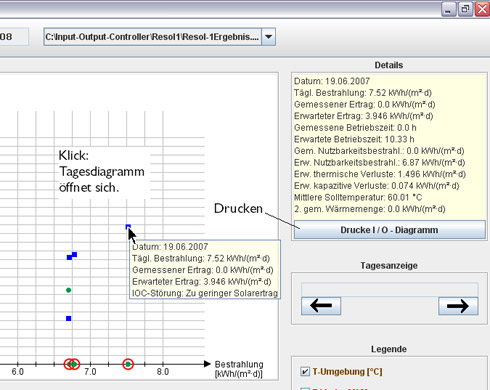Click the 'Tagesanzeige' panel heading
This screenshot has height=390, width=490.
pos(389,266)
